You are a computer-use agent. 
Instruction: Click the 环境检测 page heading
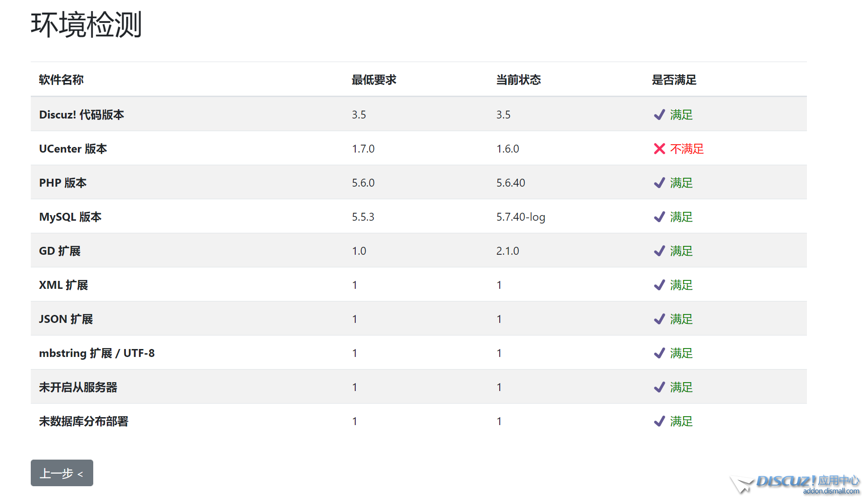click(x=86, y=25)
